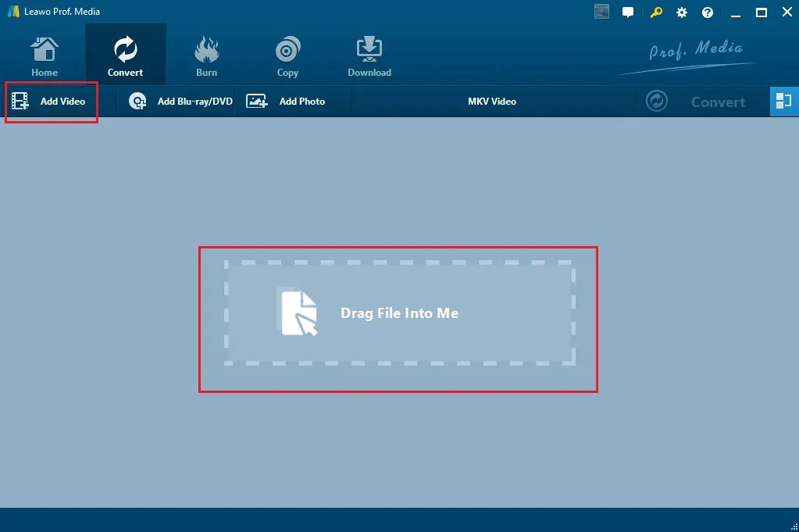Screen dimensions: 799x532
Task: Click the screenshot/skin icon in the title bar
Action: coord(602,12)
